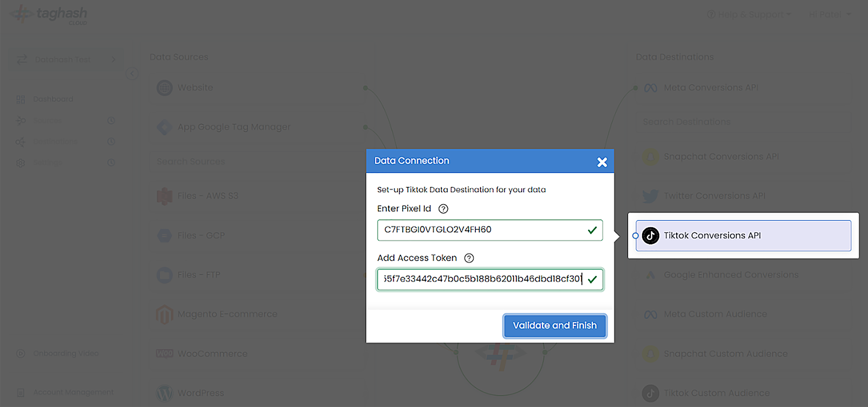Select Files - AWS S3 source
868x407 pixels.
258,196
